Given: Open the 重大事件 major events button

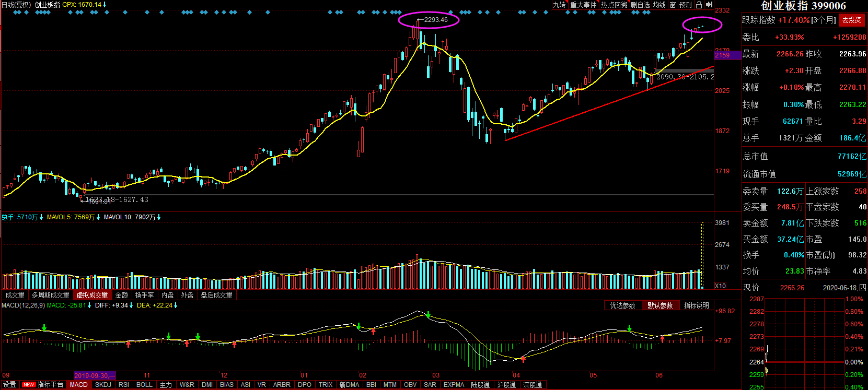Looking at the screenshot, I should pyautogui.click(x=583, y=5).
